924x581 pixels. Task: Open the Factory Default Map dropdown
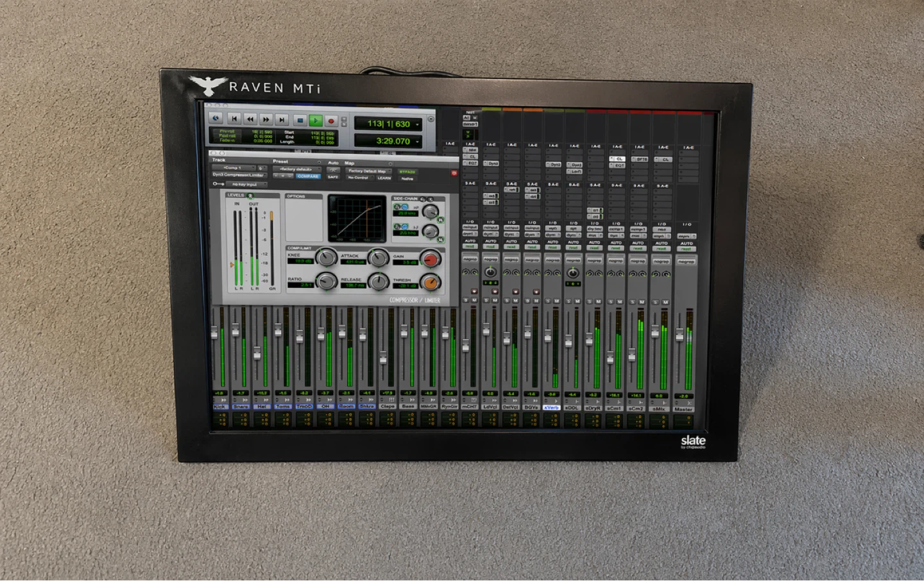click(368, 171)
